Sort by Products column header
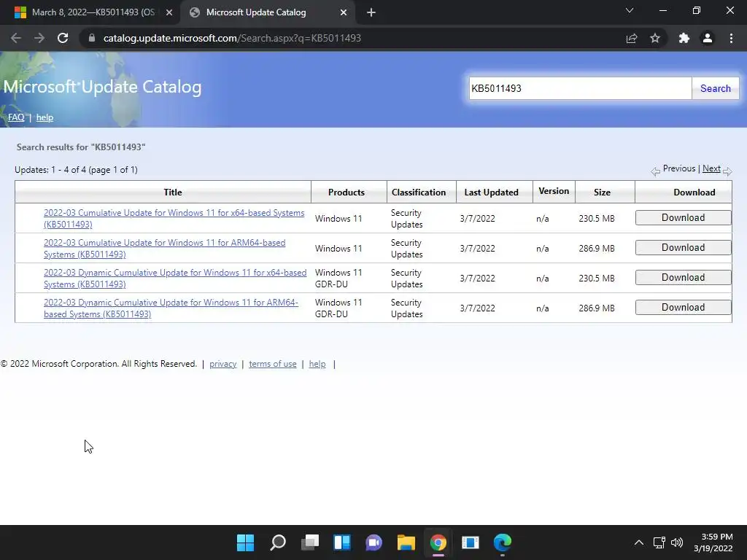This screenshot has width=747, height=560. point(347,192)
